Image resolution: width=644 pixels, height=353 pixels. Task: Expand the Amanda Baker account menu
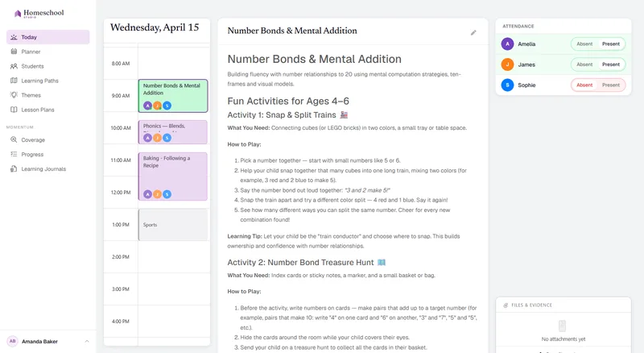click(x=87, y=341)
